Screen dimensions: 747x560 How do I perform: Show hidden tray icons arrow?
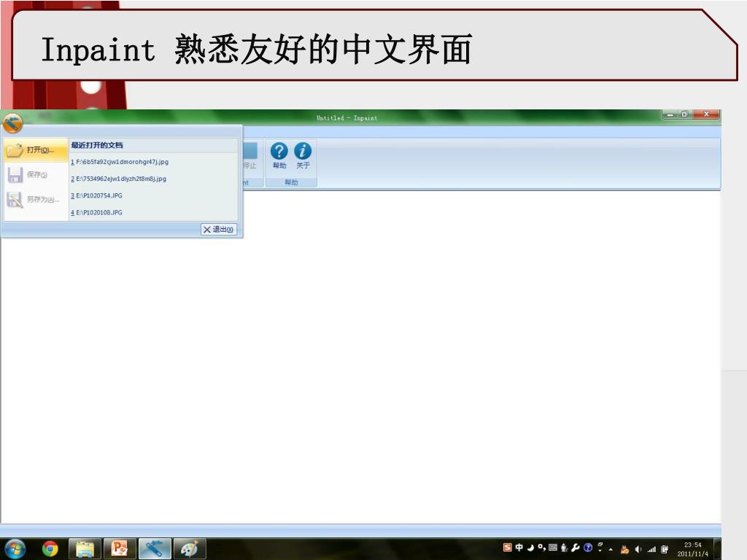(611, 550)
